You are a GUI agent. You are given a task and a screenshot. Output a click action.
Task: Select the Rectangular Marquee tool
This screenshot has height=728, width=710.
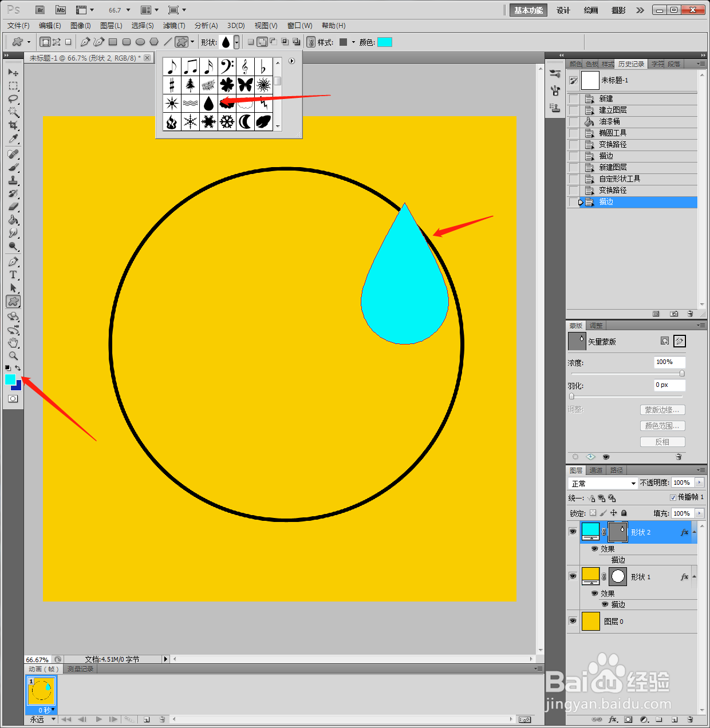[13, 86]
